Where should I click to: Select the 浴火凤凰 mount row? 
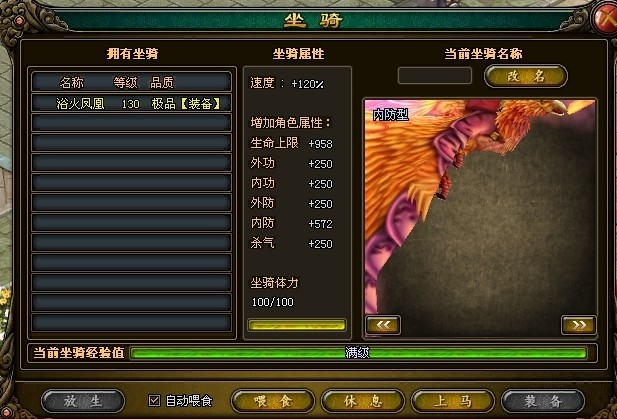[131, 103]
